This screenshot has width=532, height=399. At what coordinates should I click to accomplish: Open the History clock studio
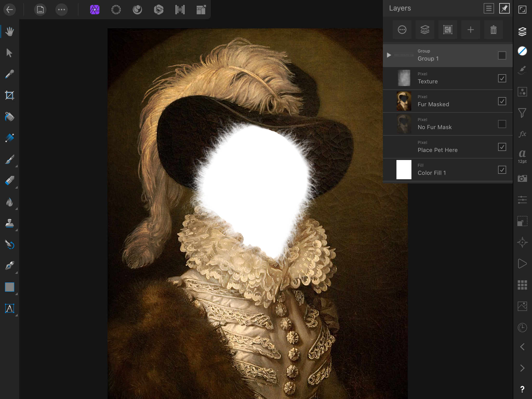[522, 328]
